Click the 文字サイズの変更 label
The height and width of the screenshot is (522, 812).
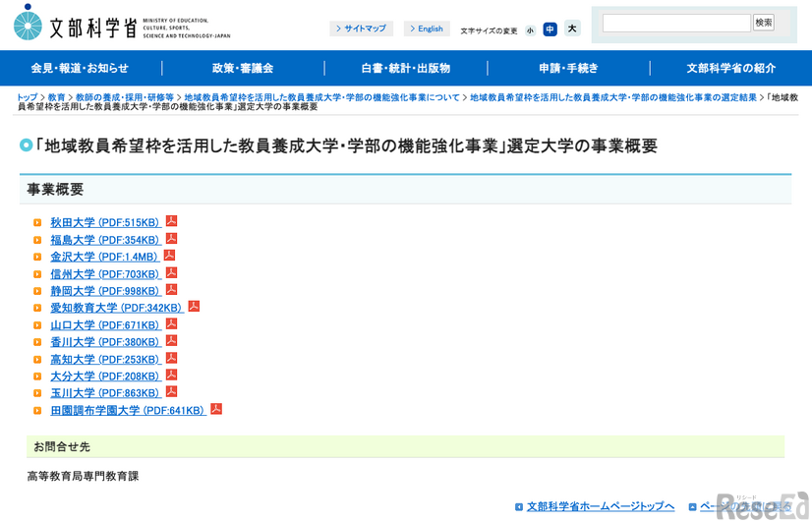[489, 31]
